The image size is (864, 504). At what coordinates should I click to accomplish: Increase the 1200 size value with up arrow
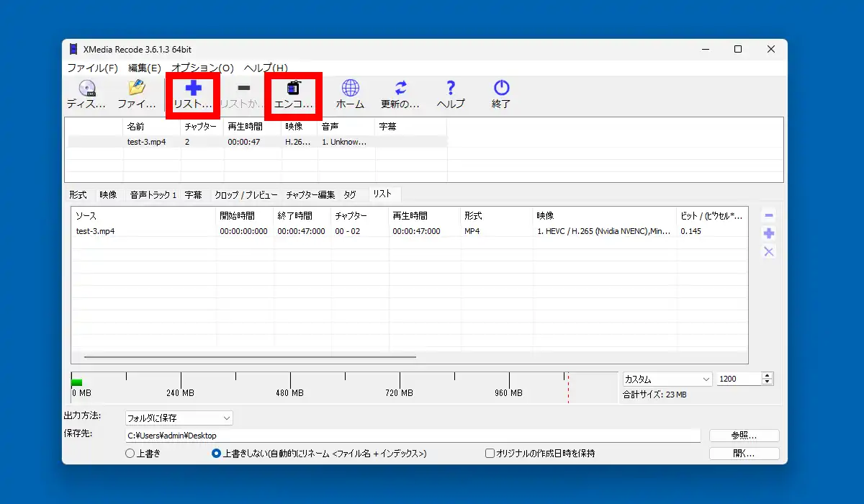click(x=768, y=376)
